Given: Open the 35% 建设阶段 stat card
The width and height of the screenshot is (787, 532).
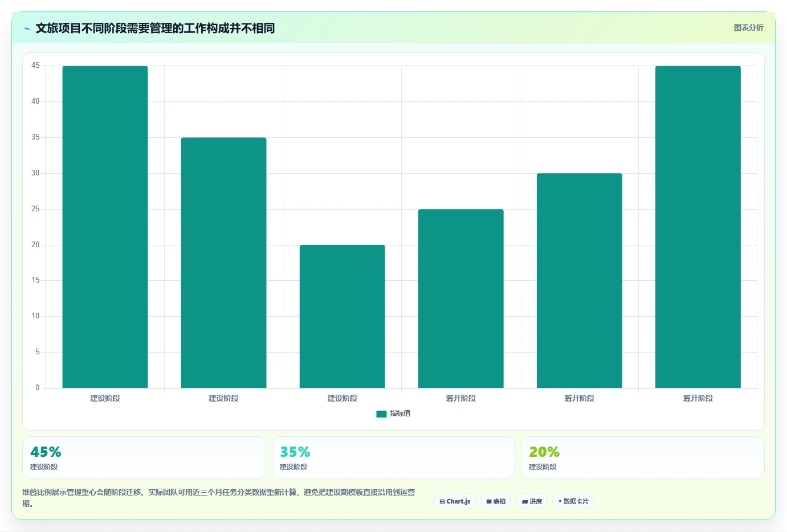Looking at the screenshot, I should coord(393,457).
